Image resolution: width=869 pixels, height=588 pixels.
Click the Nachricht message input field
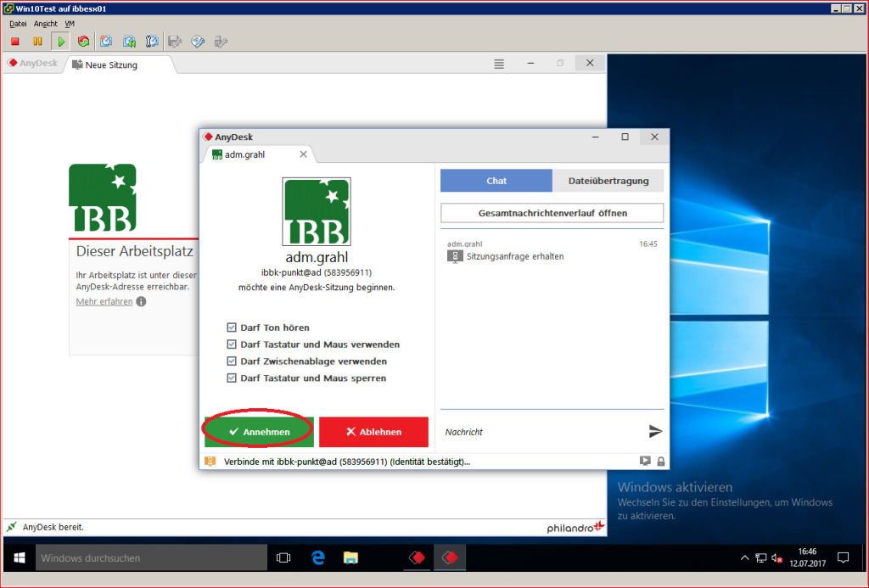(x=543, y=432)
